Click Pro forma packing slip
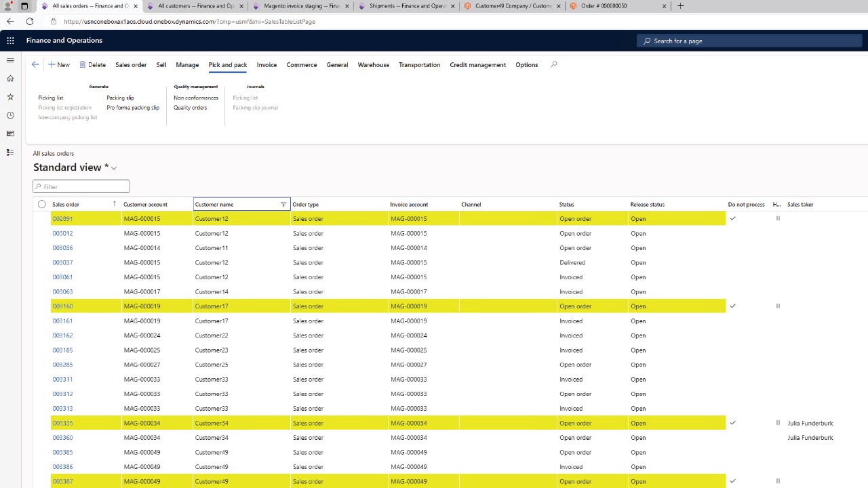The height and width of the screenshot is (488, 868). tap(133, 107)
